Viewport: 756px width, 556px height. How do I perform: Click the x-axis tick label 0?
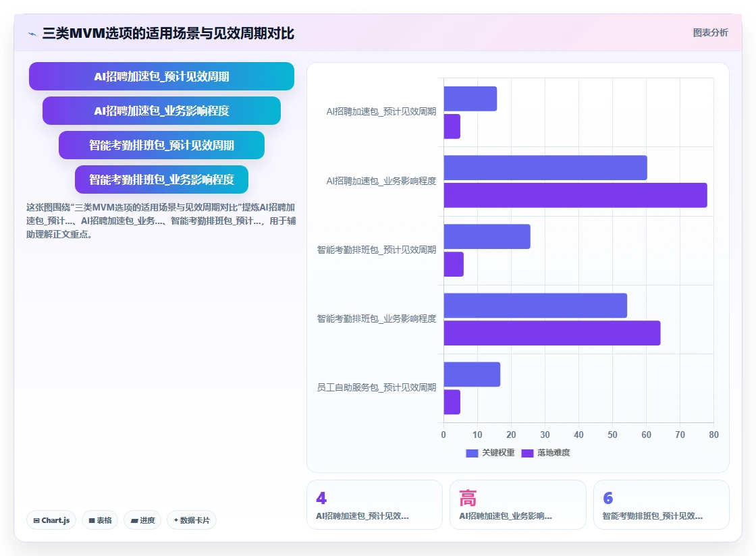(x=443, y=435)
